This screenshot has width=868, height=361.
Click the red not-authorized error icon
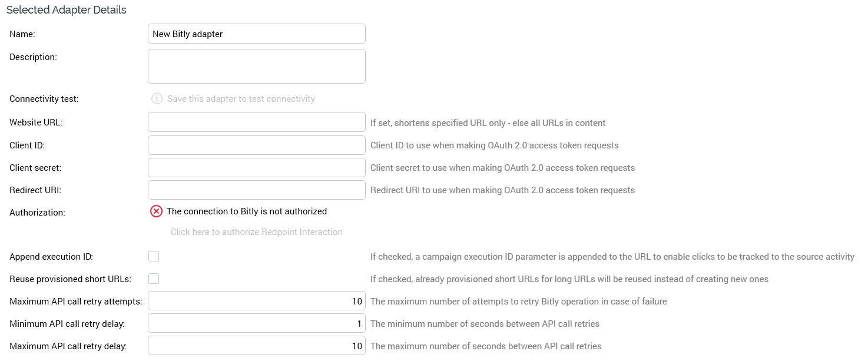[156, 211]
